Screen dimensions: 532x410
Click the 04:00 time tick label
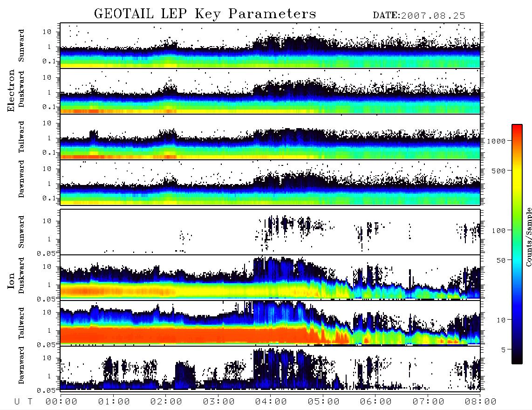tap(271, 402)
